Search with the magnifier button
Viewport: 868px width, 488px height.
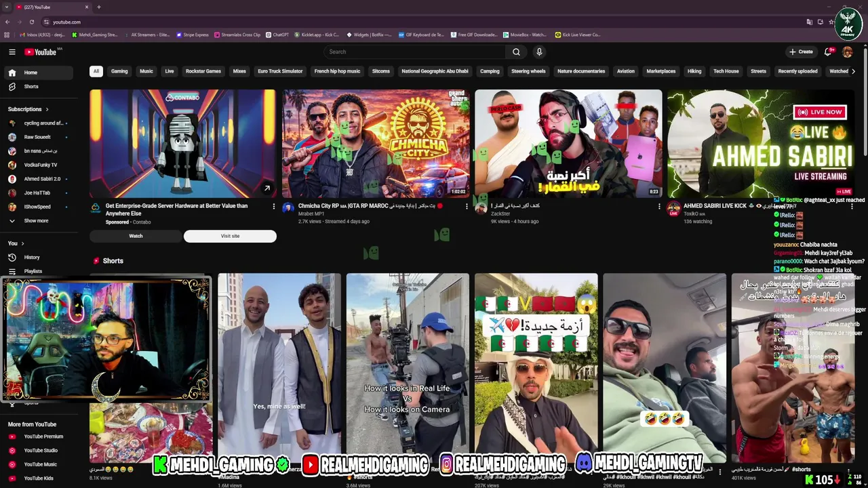(516, 52)
